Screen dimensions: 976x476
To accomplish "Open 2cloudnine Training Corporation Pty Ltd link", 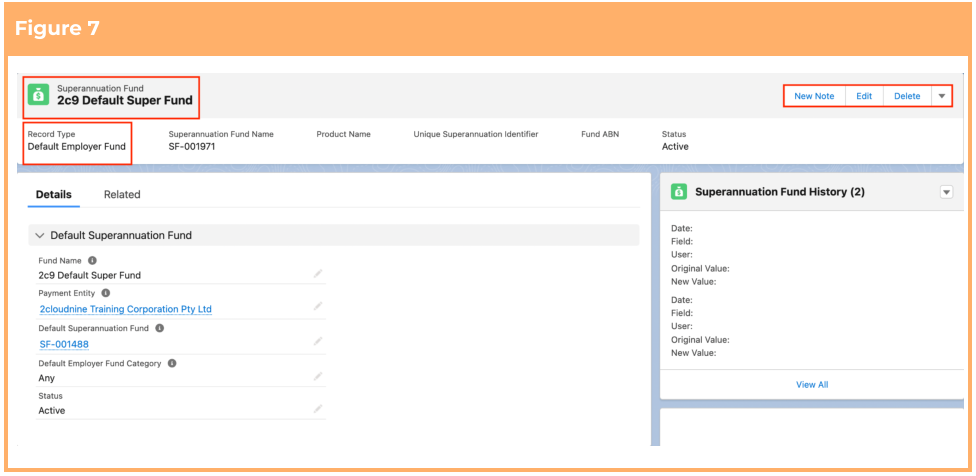I will (126, 309).
